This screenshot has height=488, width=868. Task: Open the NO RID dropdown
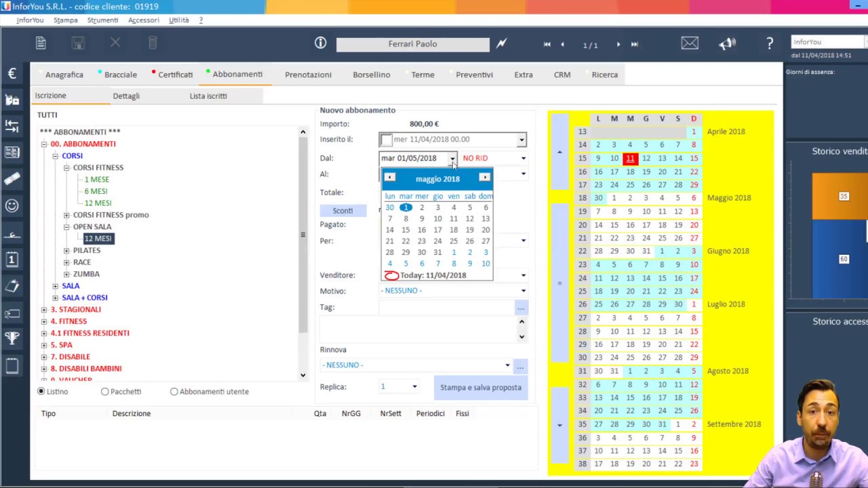coord(523,159)
